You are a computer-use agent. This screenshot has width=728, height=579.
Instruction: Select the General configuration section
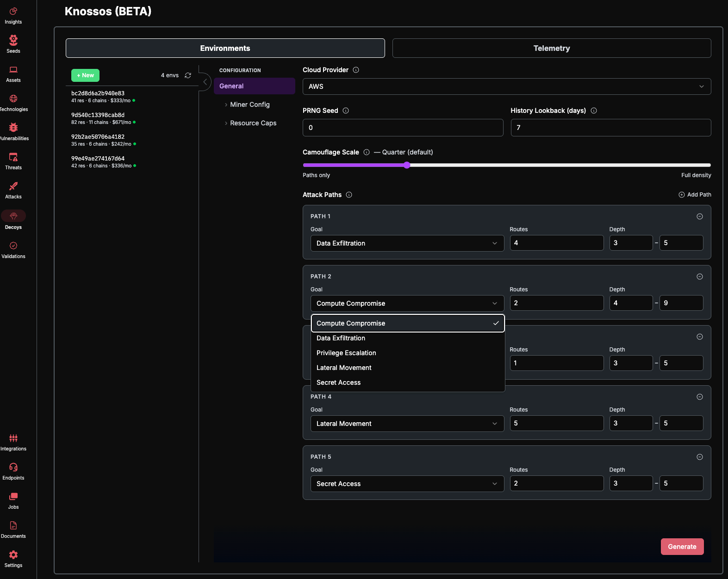tap(255, 86)
